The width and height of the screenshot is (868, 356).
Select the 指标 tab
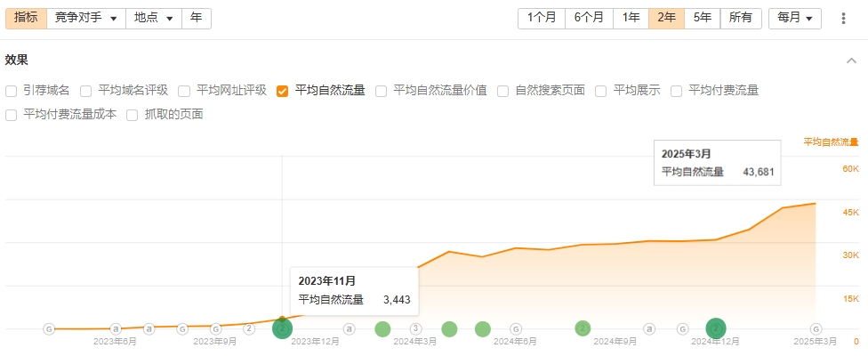26,19
